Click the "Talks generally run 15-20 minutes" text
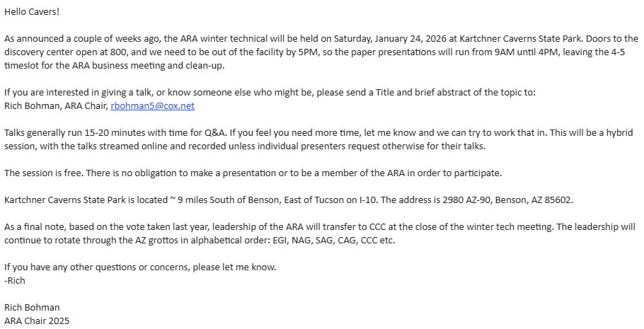Screen dimensions: 644x329 79,133
